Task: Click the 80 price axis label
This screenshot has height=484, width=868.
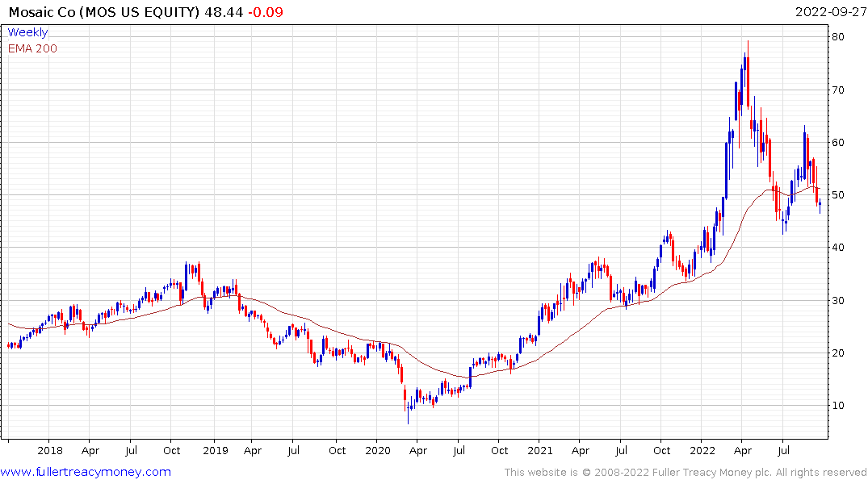Action: [837, 37]
